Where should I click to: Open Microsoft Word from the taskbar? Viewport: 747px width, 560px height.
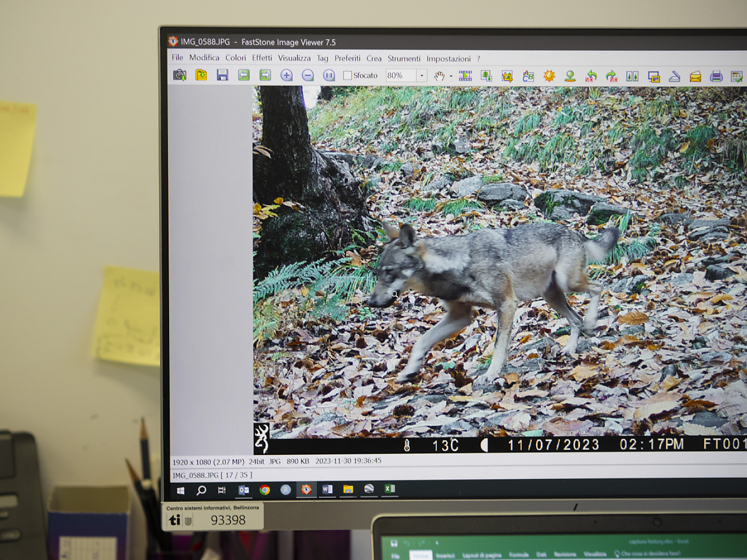[x=327, y=489]
